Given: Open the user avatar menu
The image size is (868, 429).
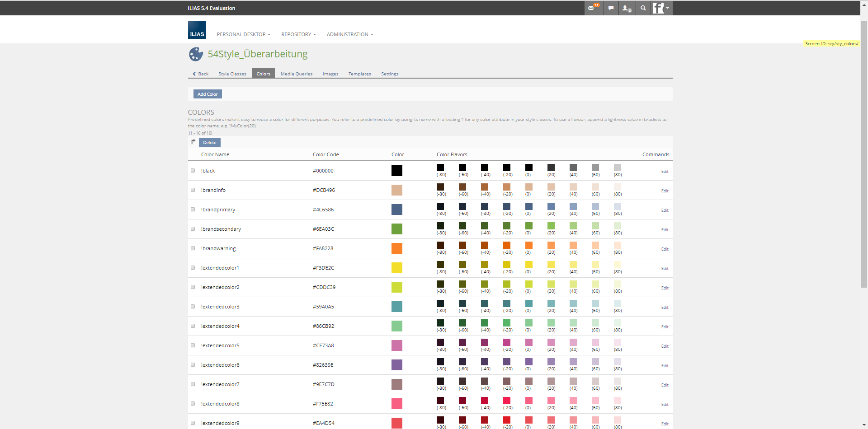Looking at the screenshot, I should (661, 8).
